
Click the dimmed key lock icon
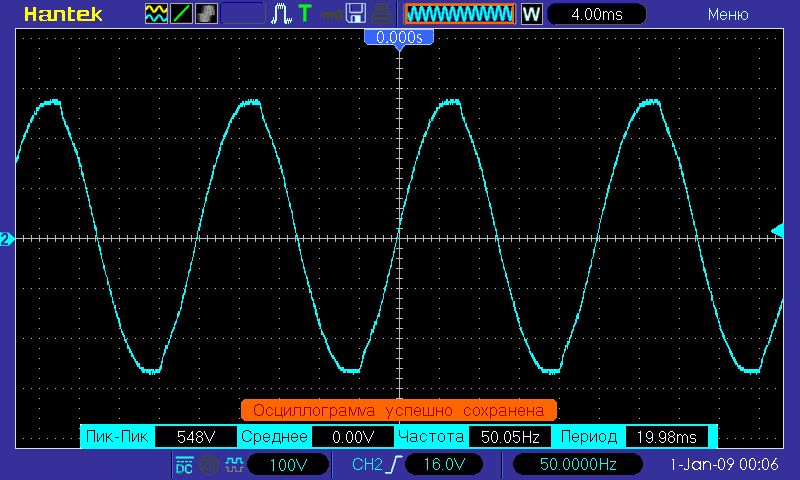331,15
